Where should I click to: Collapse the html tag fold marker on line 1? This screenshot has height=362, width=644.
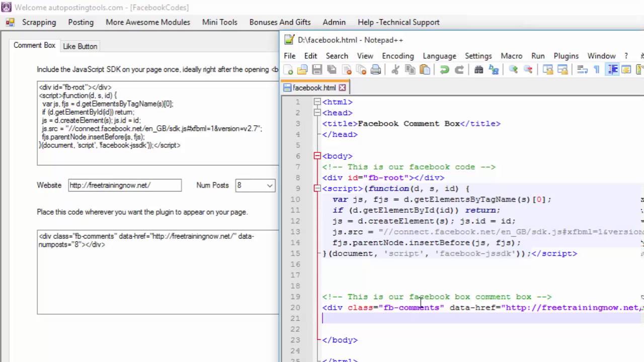coord(317,102)
